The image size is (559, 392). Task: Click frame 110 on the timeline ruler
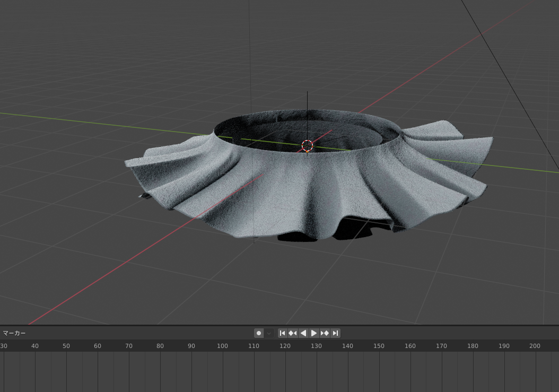(x=254, y=346)
